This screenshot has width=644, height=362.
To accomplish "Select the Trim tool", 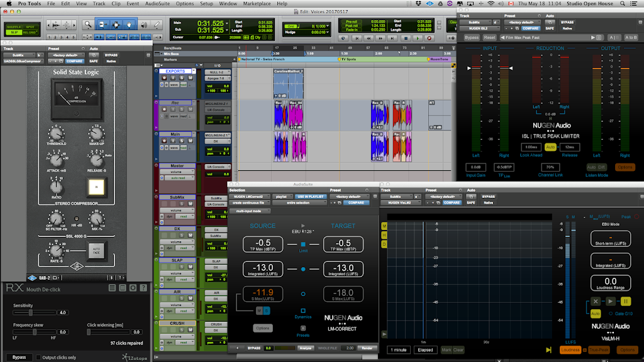I will (103, 25).
